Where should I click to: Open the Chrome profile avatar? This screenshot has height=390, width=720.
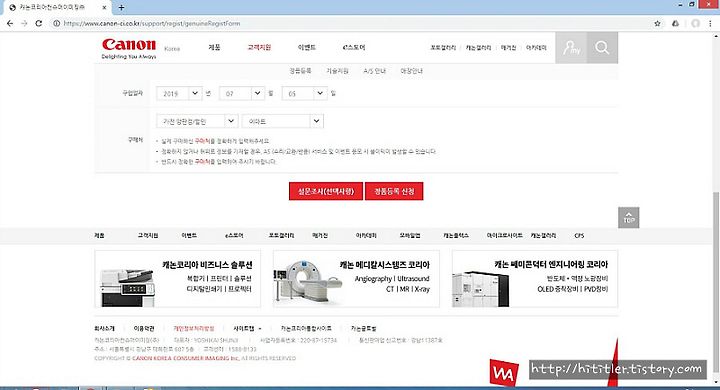point(696,23)
